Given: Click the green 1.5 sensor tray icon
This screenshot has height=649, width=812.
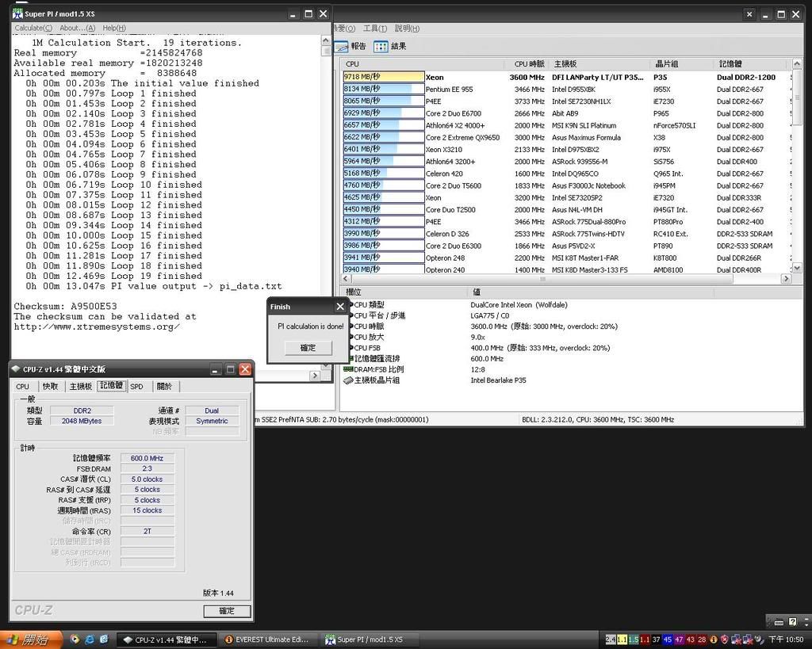Looking at the screenshot, I should pyautogui.click(x=634, y=639).
